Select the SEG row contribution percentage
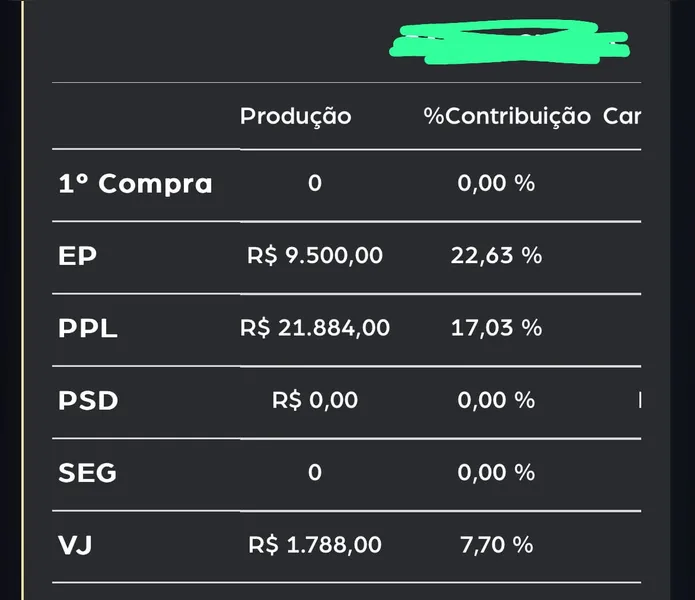Screen dimensions: 695x600 click(x=496, y=473)
